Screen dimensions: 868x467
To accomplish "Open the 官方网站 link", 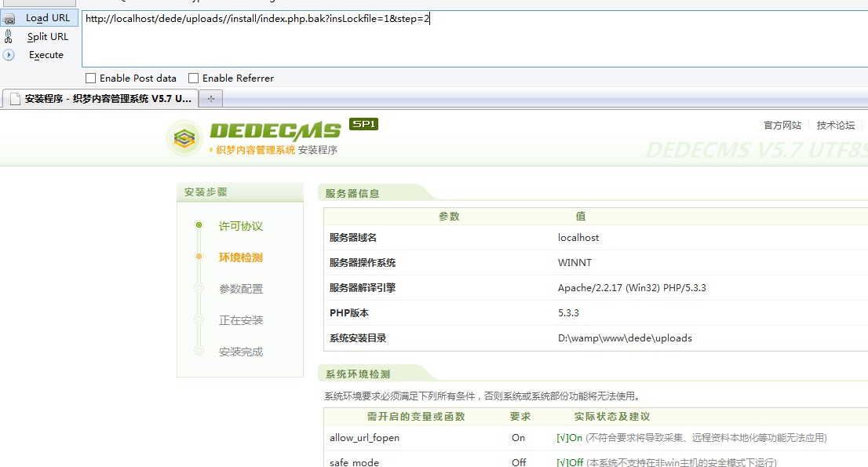I will [x=782, y=125].
